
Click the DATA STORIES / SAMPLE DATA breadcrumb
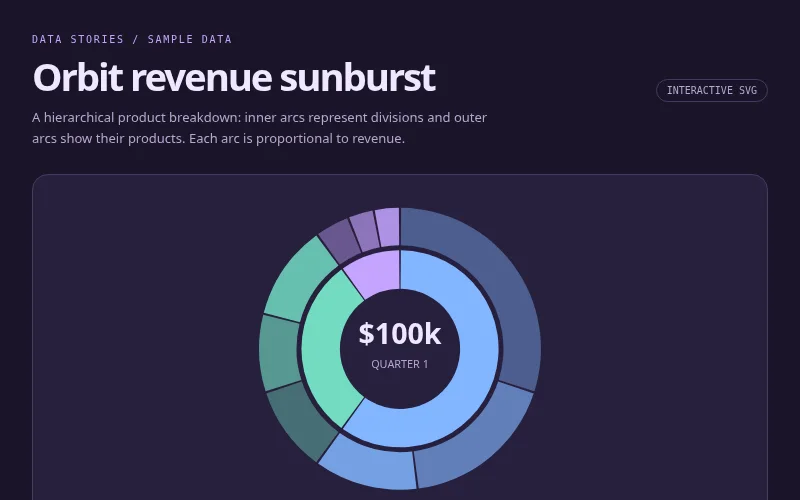(132, 39)
